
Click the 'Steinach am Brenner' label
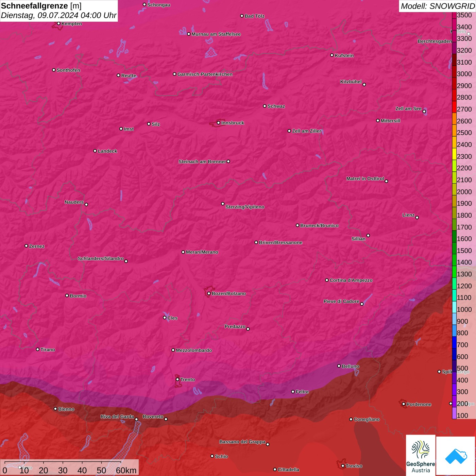(202, 161)
